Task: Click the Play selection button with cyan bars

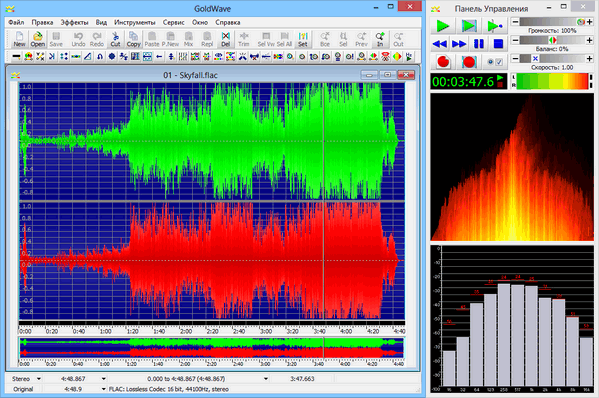Action: [469, 26]
